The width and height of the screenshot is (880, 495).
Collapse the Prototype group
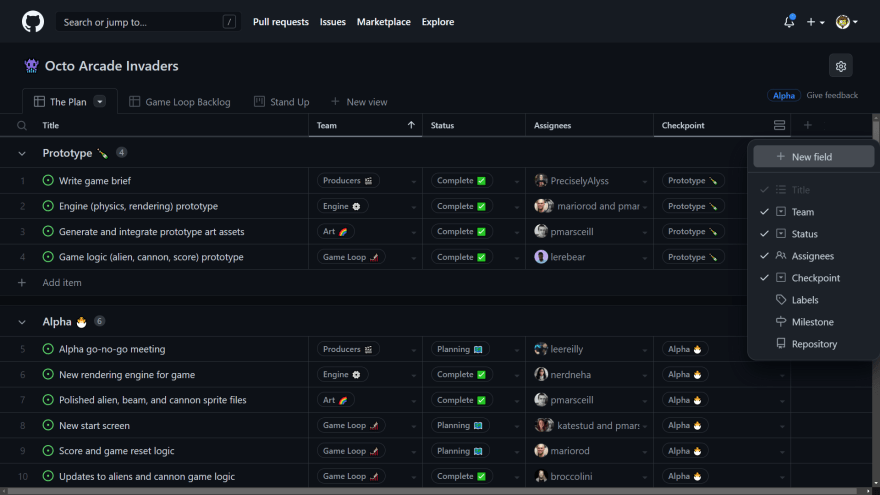(x=22, y=153)
